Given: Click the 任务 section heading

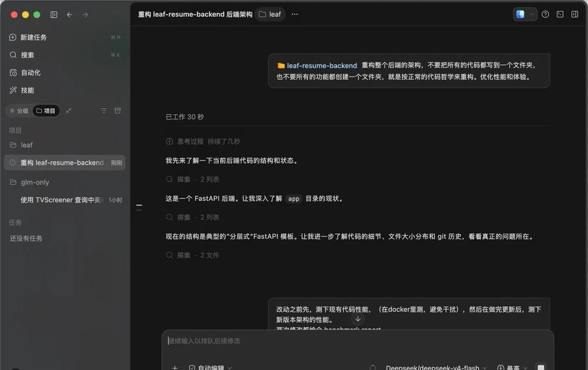Looking at the screenshot, I should tap(15, 223).
